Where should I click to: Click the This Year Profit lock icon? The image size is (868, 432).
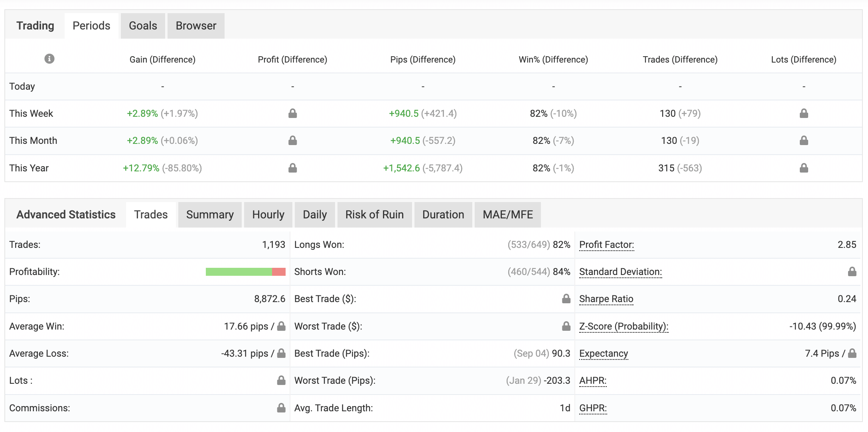pyautogui.click(x=292, y=168)
